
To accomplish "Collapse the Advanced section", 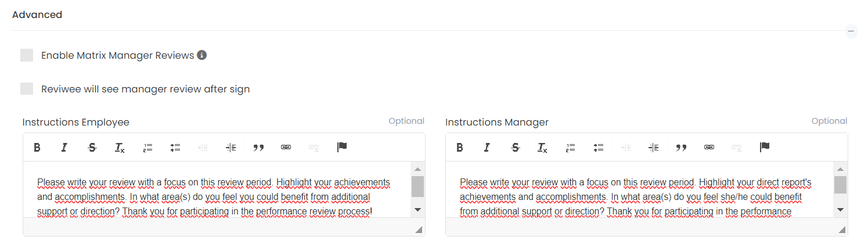I will 851,31.
